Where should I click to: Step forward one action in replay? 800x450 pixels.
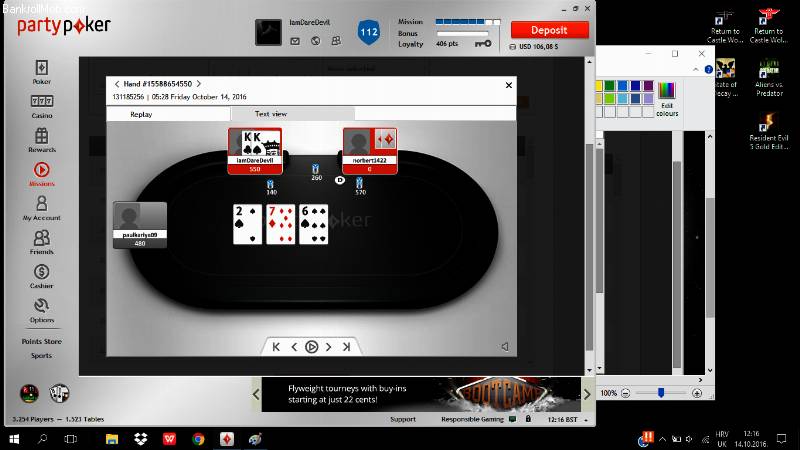[329, 347]
